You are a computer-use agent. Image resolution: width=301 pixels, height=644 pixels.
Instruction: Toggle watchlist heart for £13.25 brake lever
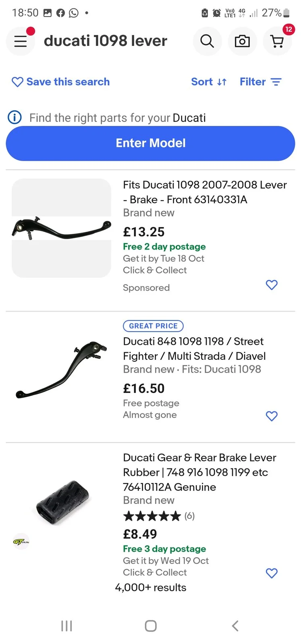[272, 285]
